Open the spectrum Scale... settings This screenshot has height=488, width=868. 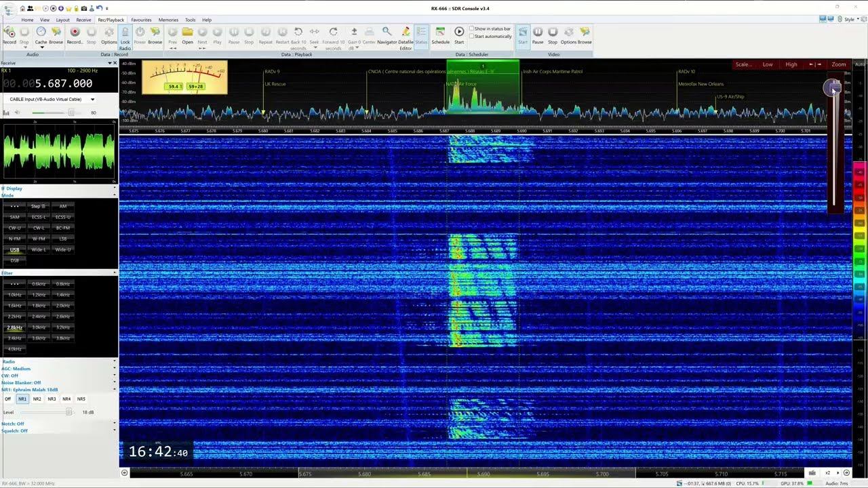tap(743, 64)
